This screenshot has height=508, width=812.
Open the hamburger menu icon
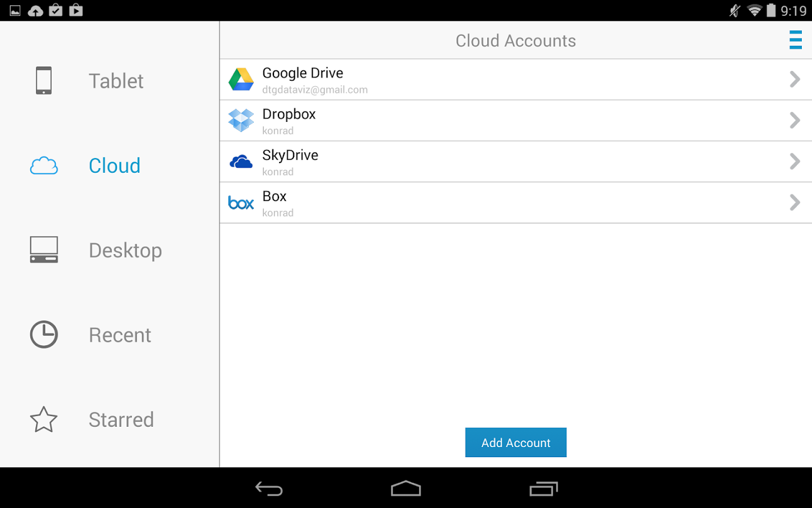click(796, 40)
